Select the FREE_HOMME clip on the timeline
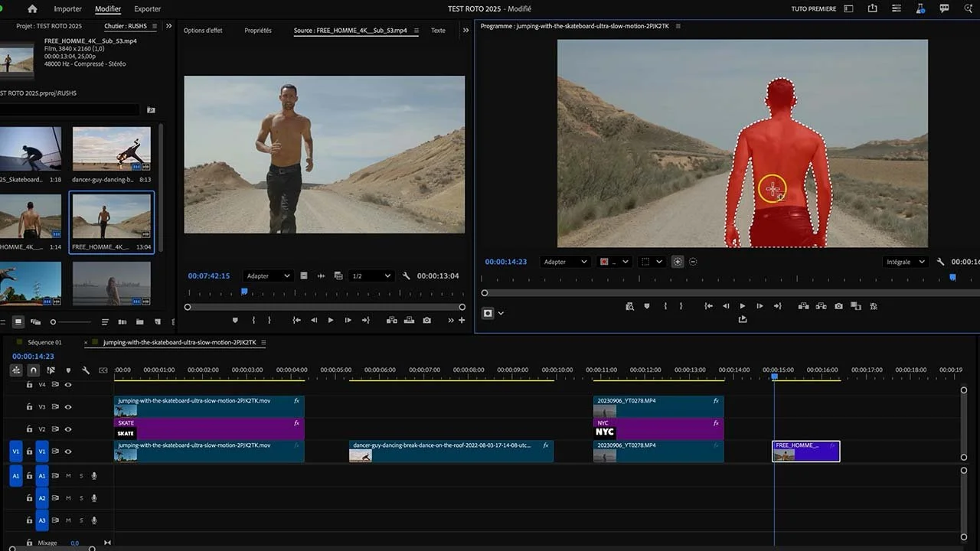This screenshot has height=551, width=980. click(806, 452)
